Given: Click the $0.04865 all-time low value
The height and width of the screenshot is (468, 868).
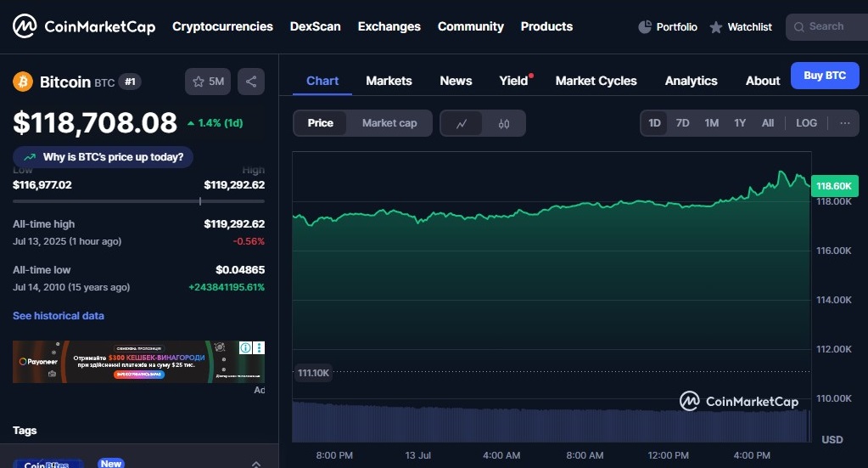Looking at the screenshot, I should (240, 270).
